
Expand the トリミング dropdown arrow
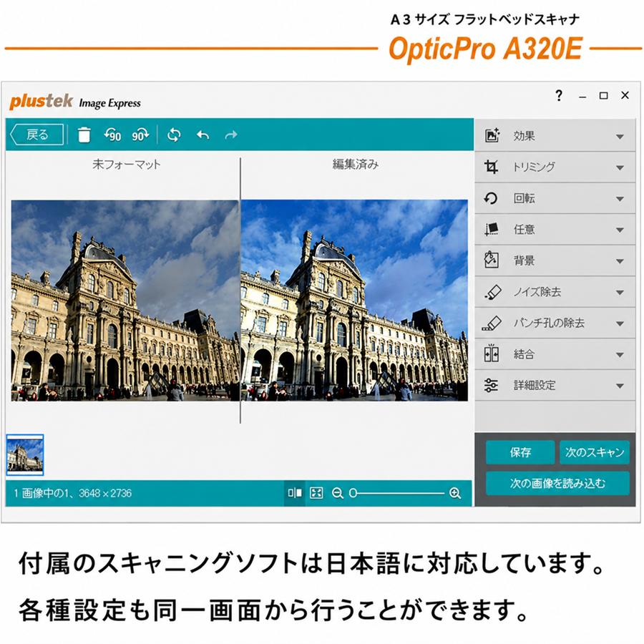620,168
